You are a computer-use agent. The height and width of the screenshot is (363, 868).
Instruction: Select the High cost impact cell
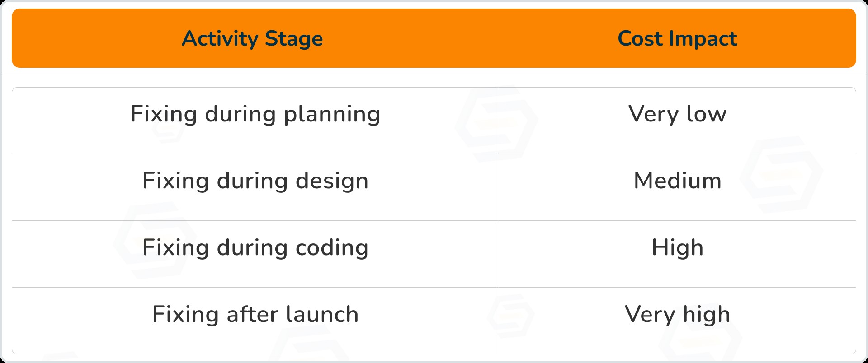pos(677,247)
